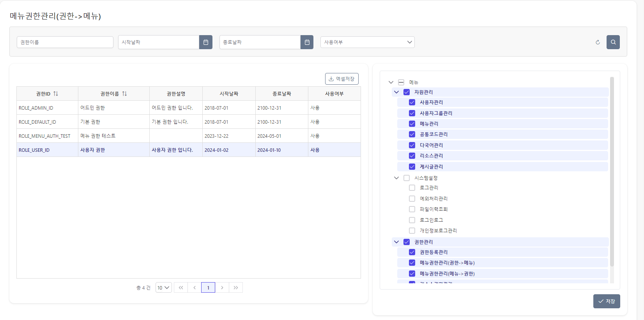Click the 2023-12-22 start date cell
The width and height of the screenshot is (644, 320).
229,136
